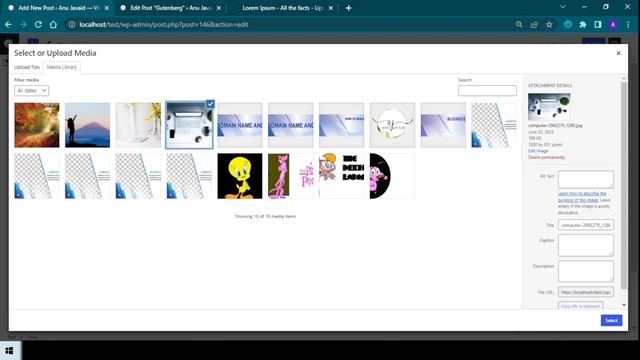Select the circular logo image thumbnail
This screenshot has width=640, height=360.
pos(392,125)
